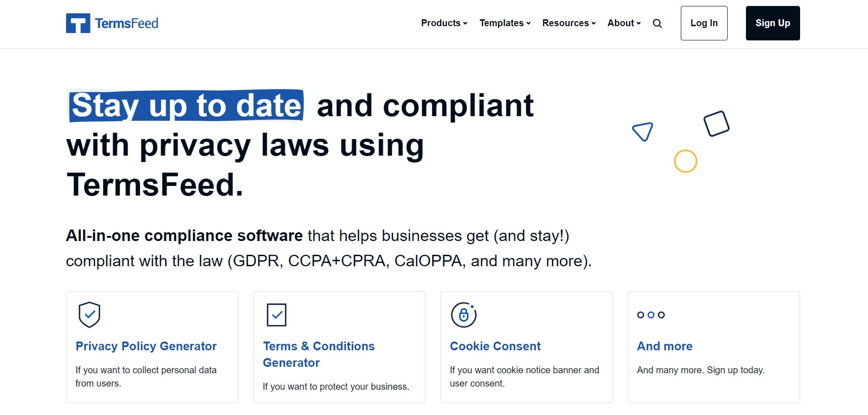The image size is (868, 415).
Task: Click the yellow circle decorative shape
Action: (x=685, y=161)
